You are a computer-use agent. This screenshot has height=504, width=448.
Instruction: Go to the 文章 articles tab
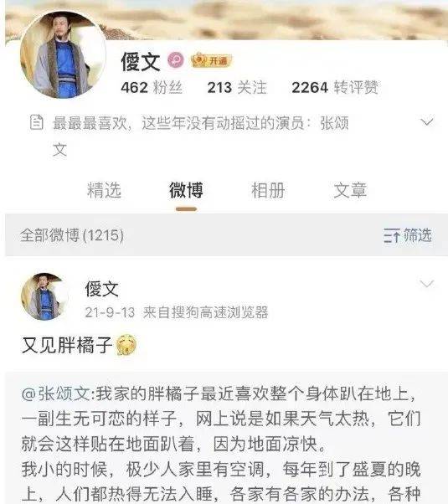coord(350,190)
